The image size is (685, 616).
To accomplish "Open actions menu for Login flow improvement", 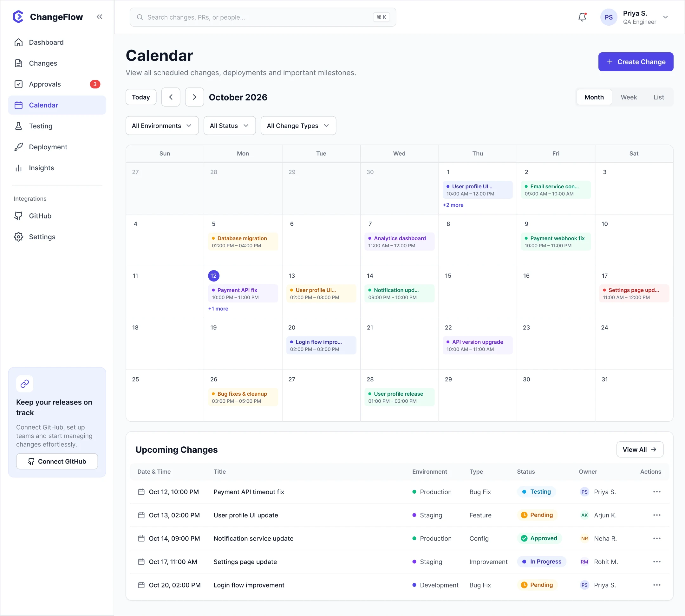I will click(x=656, y=585).
